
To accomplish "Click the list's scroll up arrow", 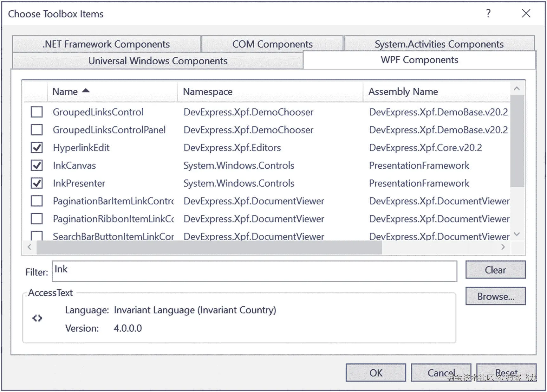I will point(517,89).
